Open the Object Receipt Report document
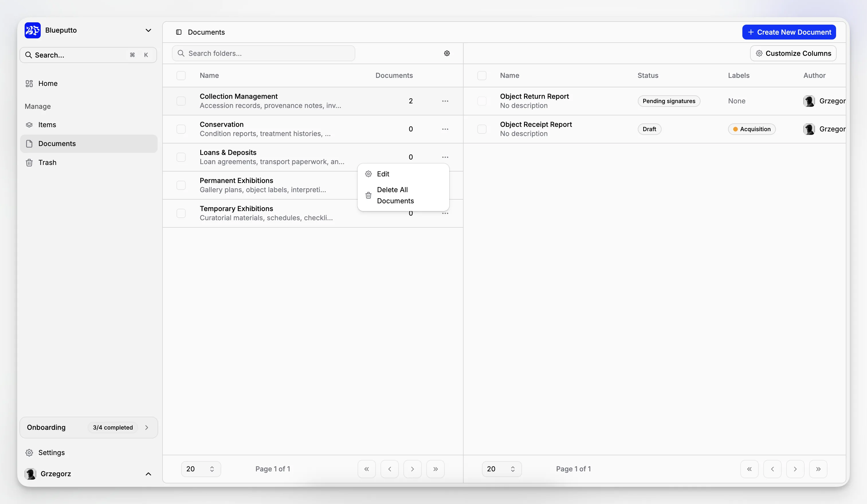 [536, 125]
